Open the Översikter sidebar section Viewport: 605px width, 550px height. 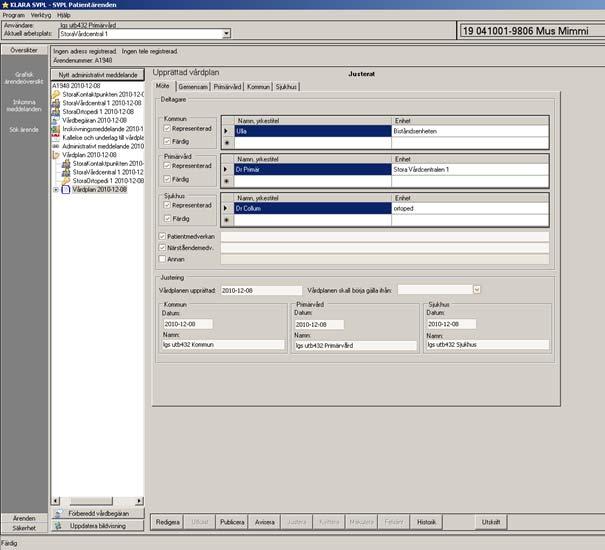[24, 50]
